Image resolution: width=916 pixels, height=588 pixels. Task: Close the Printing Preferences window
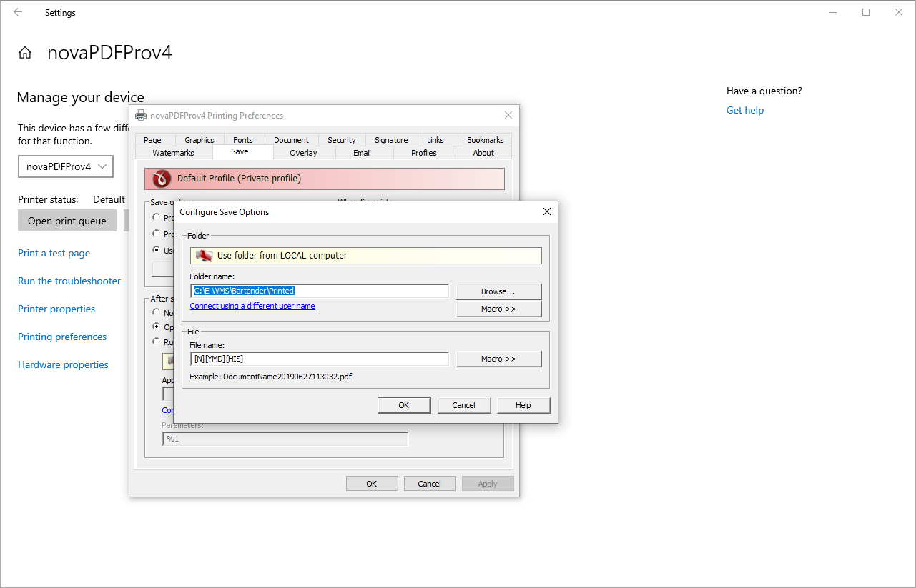click(508, 115)
